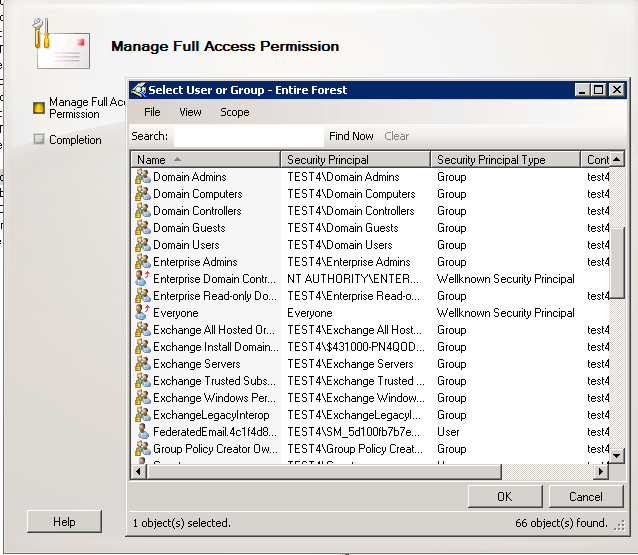Viewport: 638px width, 555px height.
Task: Open the Scope menu
Action: [x=235, y=112]
